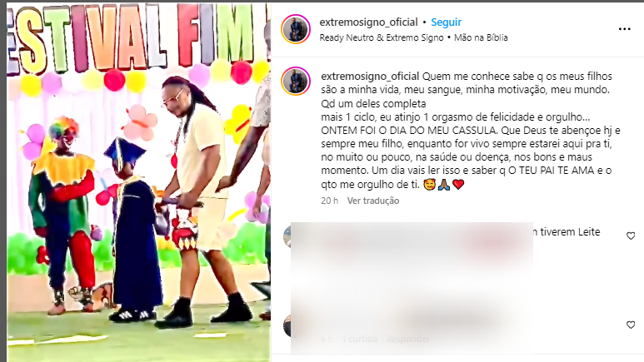Screen dimensions: 644x362
Task: Like the comment ending with "tiverem Leite"
Action: coord(631,236)
